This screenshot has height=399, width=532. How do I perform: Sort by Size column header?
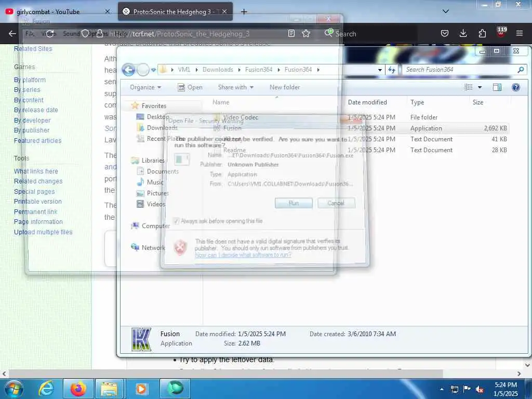(478, 102)
